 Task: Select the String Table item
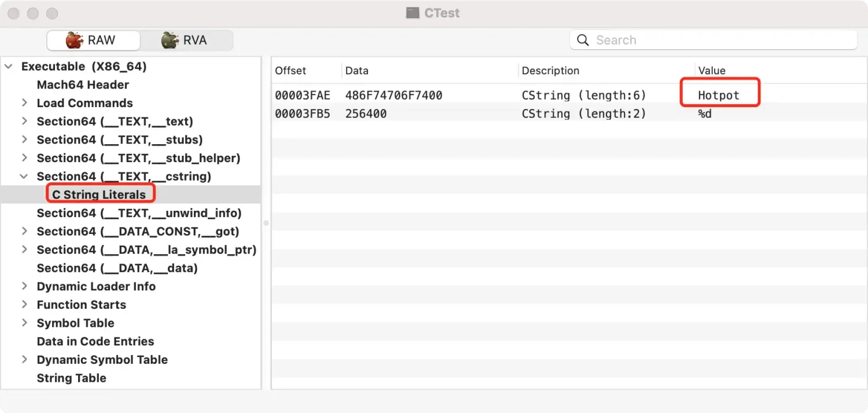71,378
